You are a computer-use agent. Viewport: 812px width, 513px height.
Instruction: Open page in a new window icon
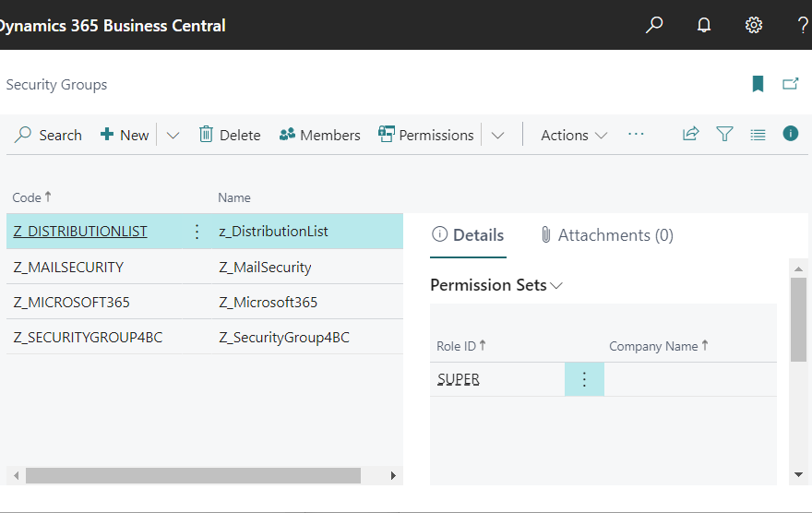click(790, 84)
